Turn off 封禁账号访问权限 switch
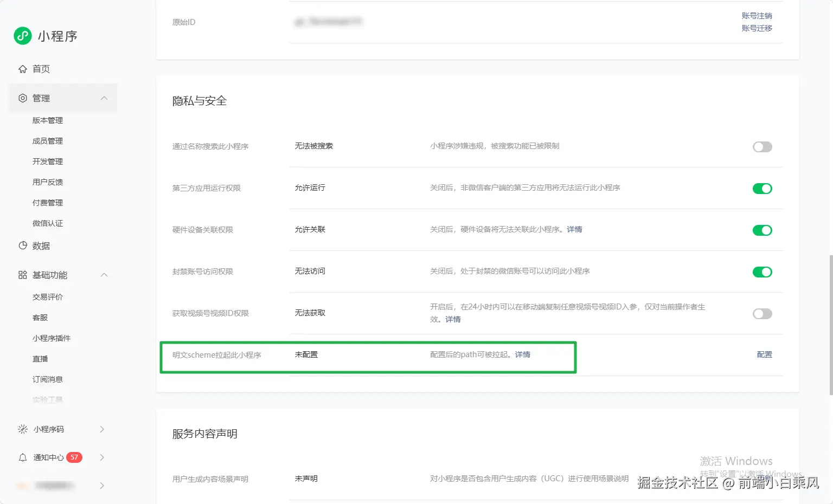 [762, 272]
